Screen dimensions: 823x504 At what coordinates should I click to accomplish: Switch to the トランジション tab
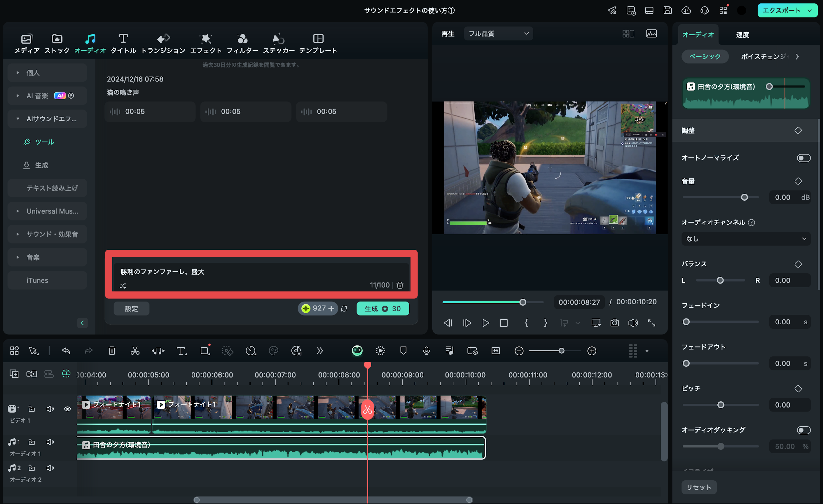click(x=163, y=43)
